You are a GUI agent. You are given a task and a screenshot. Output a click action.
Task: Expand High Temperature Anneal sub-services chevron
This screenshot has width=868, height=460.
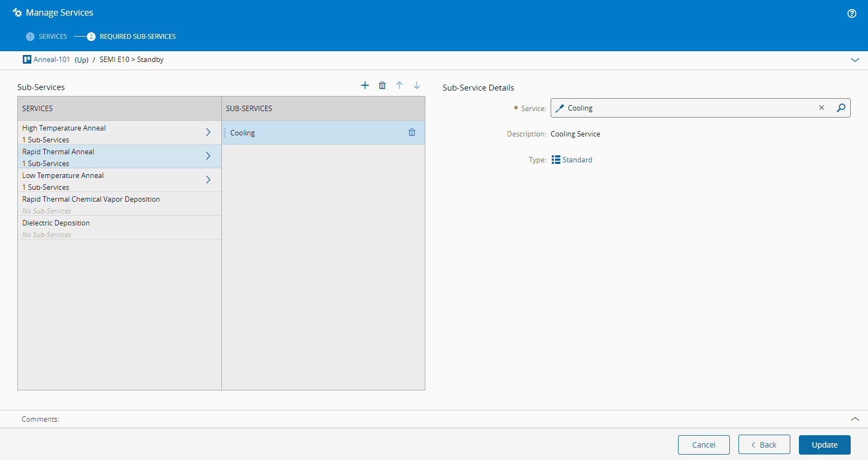point(208,132)
